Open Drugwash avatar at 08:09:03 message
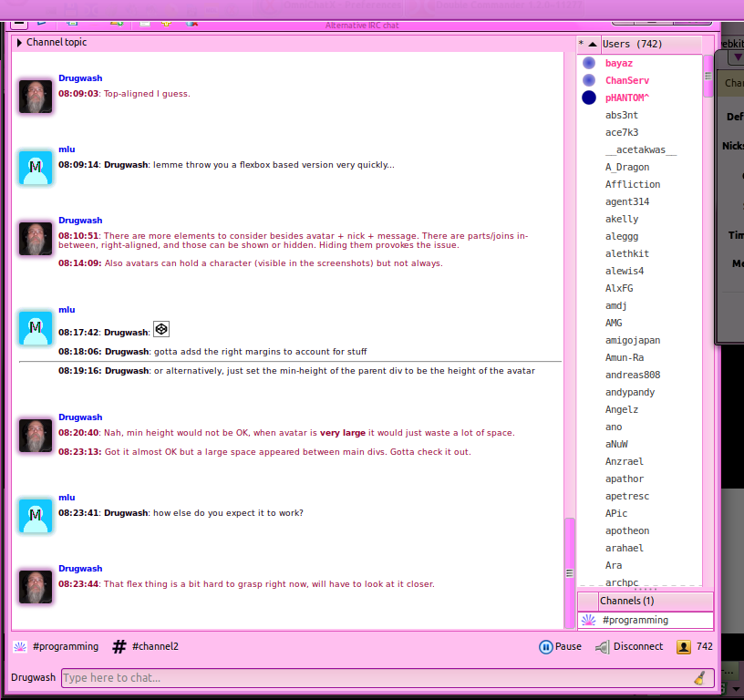This screenshot has height=700, width=744. (36, 97)
